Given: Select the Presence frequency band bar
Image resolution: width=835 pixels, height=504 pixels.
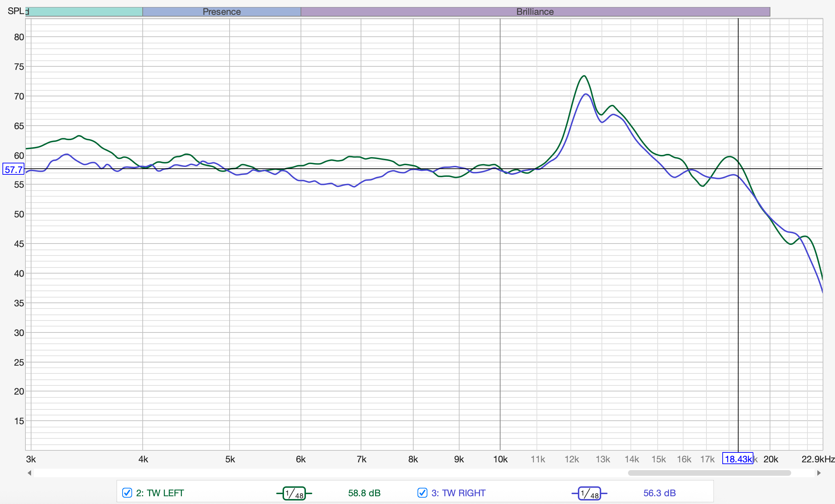Looking at the screenshot, I should pos(221,12).
